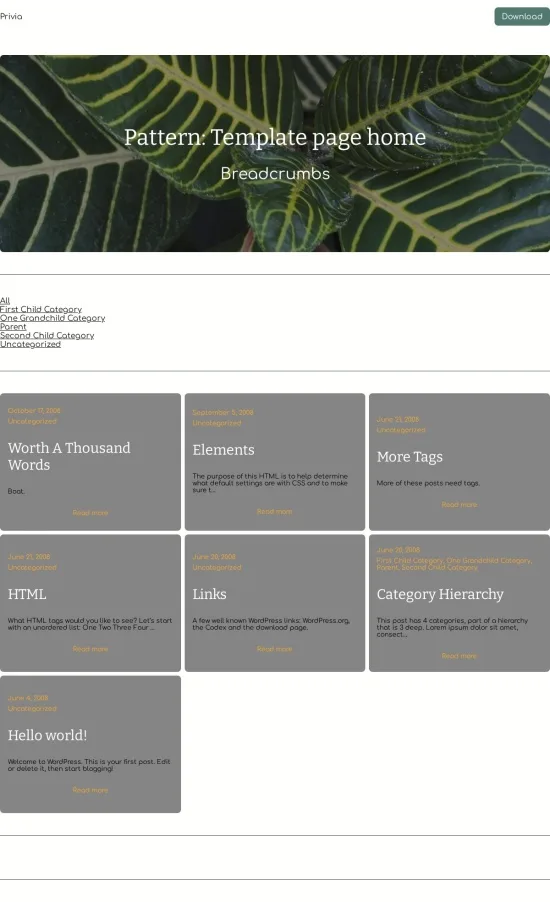Image resolution: width=550 pixels, height=902 pixels.
Task: Click the Download button
Action: coord(522,17)
